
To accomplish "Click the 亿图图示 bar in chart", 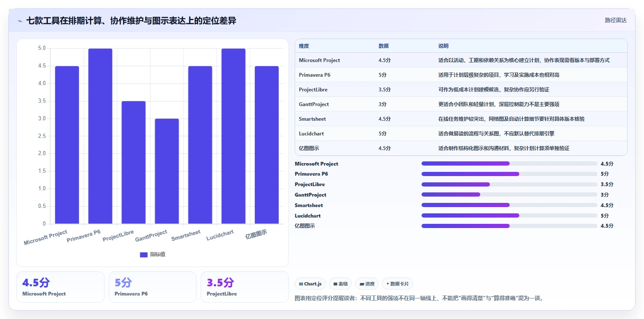I will (x=267, y=145).
